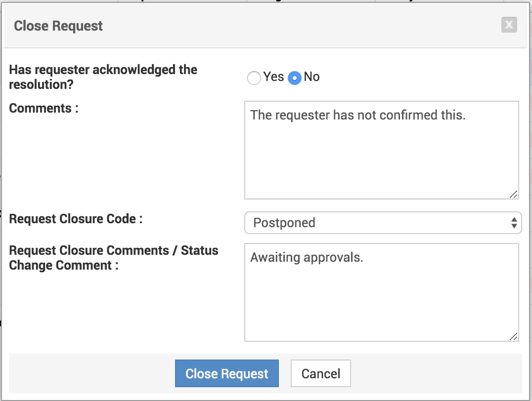Select the Yes radio button

tap(254, 78)
